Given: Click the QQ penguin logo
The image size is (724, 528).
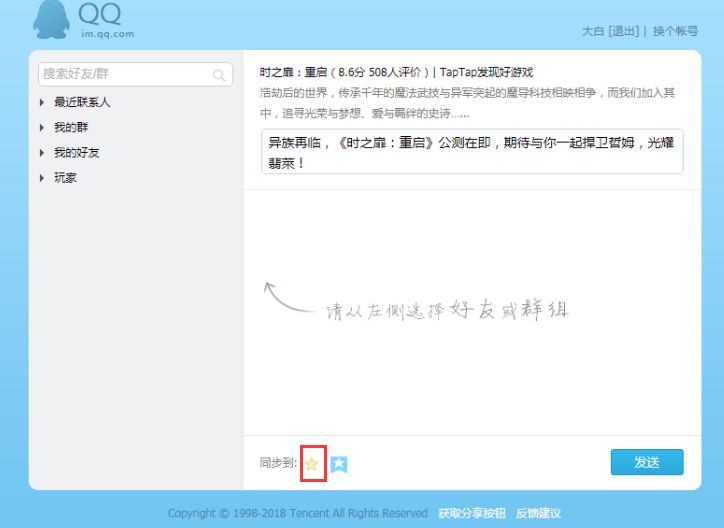Looking at the screenshot, I should point(51,19).
